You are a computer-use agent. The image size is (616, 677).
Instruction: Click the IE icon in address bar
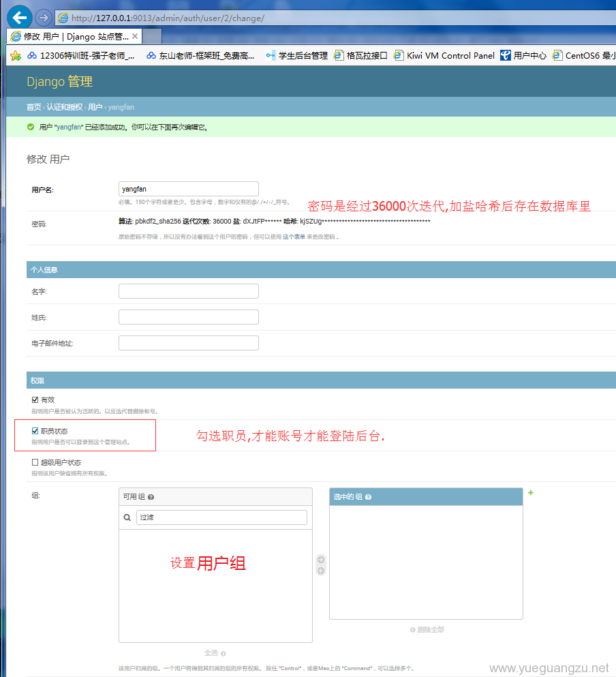coord(63,18)
